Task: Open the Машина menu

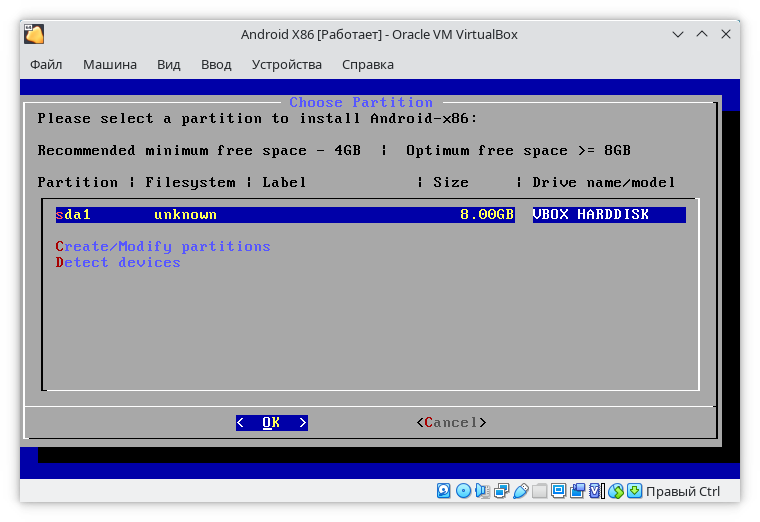Action: tap(110, 65)
